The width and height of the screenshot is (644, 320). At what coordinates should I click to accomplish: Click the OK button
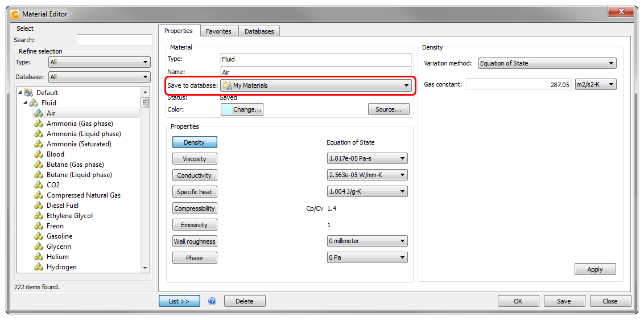pyautogui.click(x=518, y=301)
